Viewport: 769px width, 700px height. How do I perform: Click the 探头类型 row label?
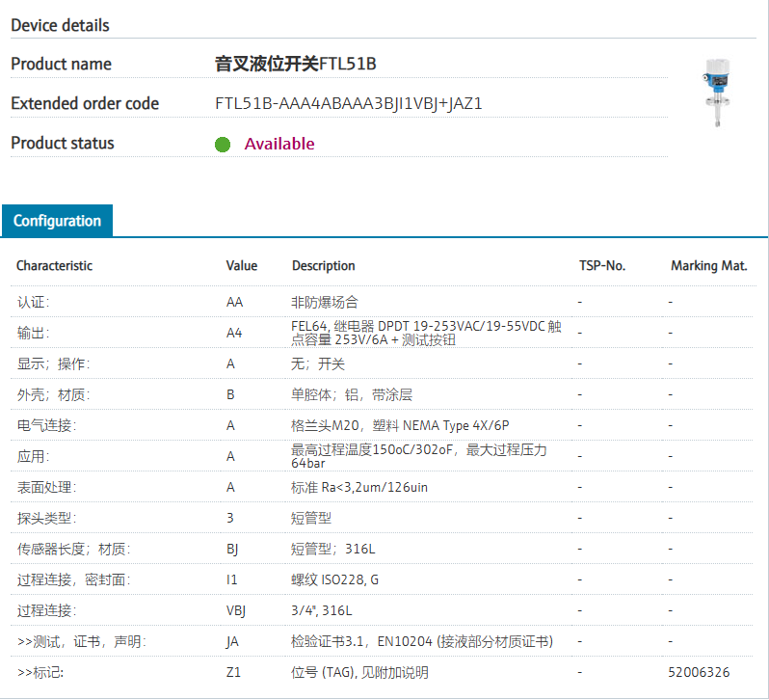click(45, 518)
